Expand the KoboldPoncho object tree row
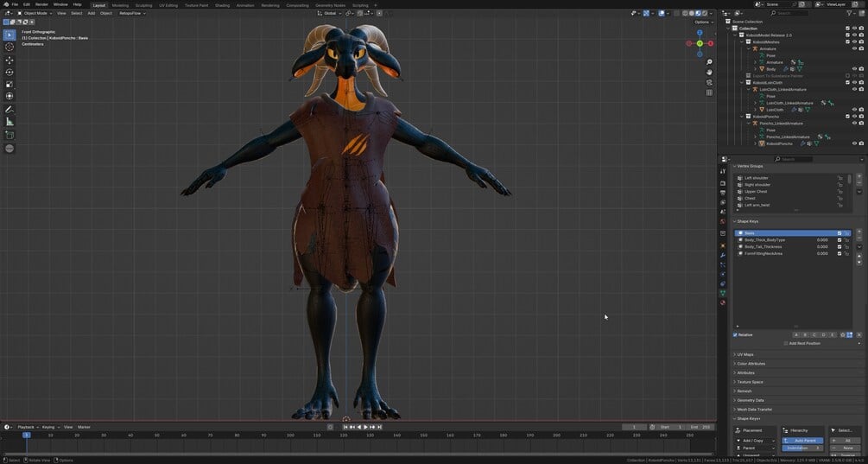 click(x=755, y=143)
